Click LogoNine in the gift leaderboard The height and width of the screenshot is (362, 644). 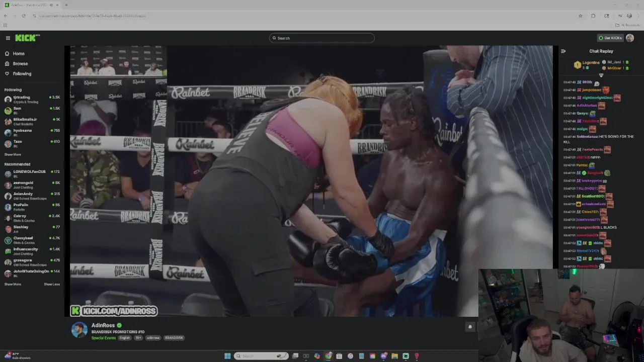pyautogui.click(x=591, y=62)
